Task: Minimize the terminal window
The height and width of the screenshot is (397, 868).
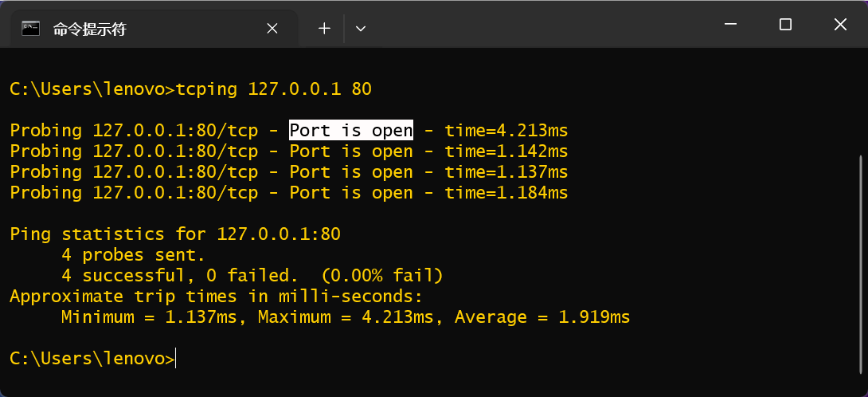Action: (x=731, y=25)
